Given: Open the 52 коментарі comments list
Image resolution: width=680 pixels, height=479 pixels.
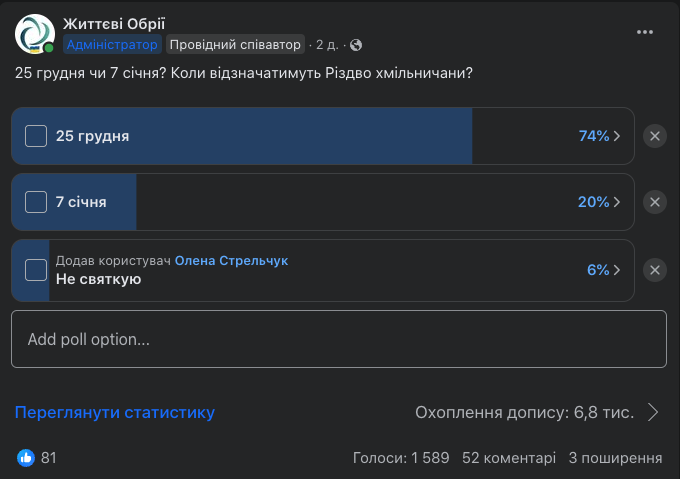Looking at the screenshot, I should pyautogui.click(x=509, y=458).
